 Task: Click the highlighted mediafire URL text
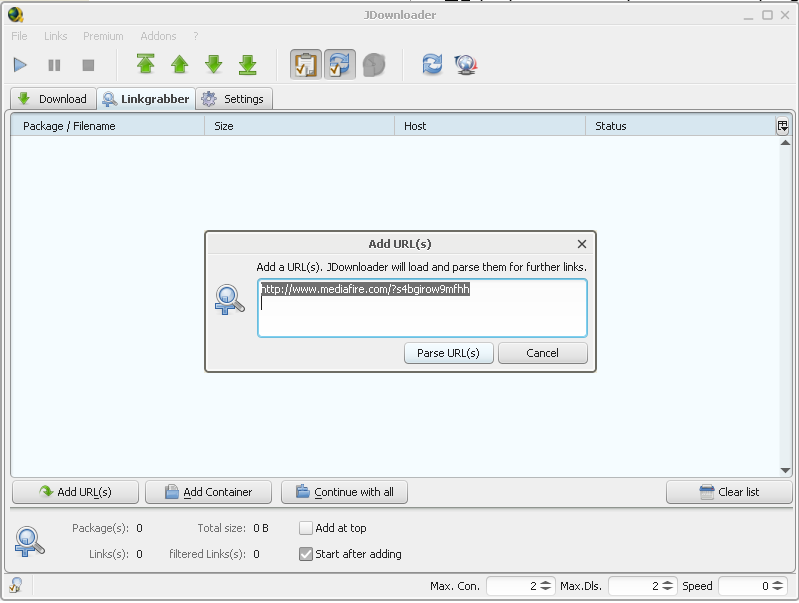(365, 289)
